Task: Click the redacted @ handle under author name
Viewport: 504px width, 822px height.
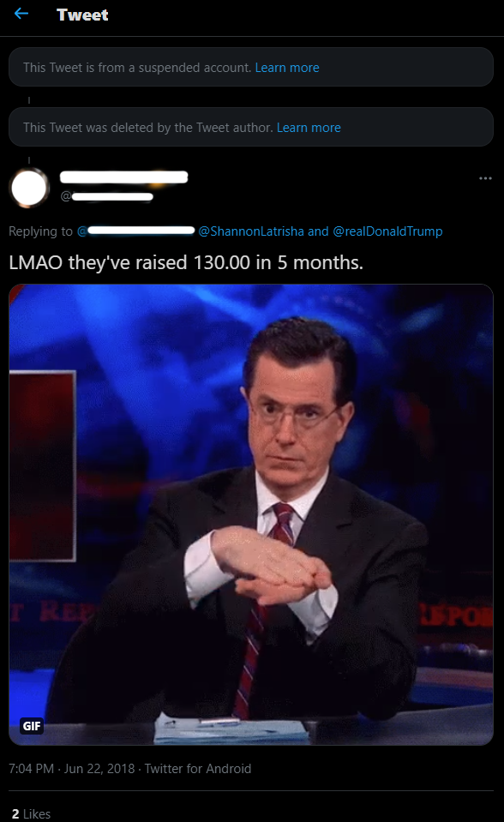Action: (x=107, y=196)
